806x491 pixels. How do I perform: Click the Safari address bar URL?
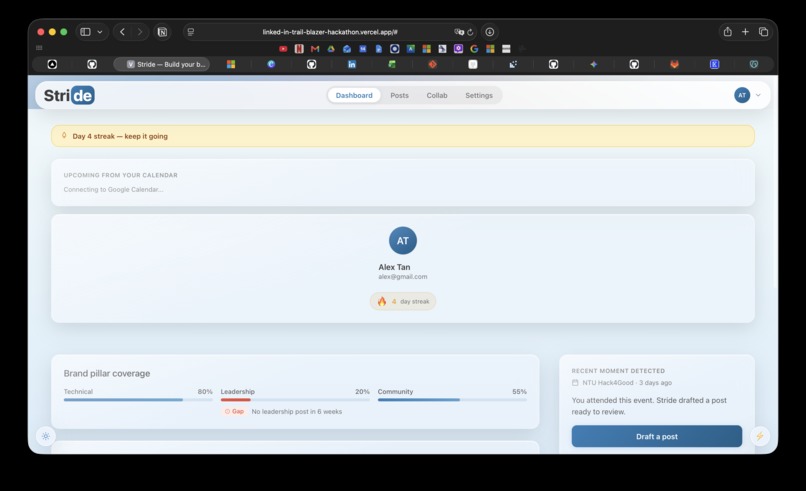tap(330, 32)
